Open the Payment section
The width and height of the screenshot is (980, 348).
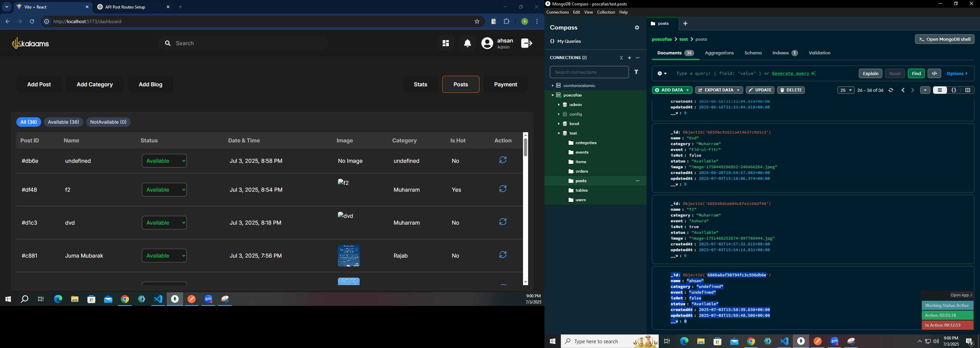tap(506, 84)
